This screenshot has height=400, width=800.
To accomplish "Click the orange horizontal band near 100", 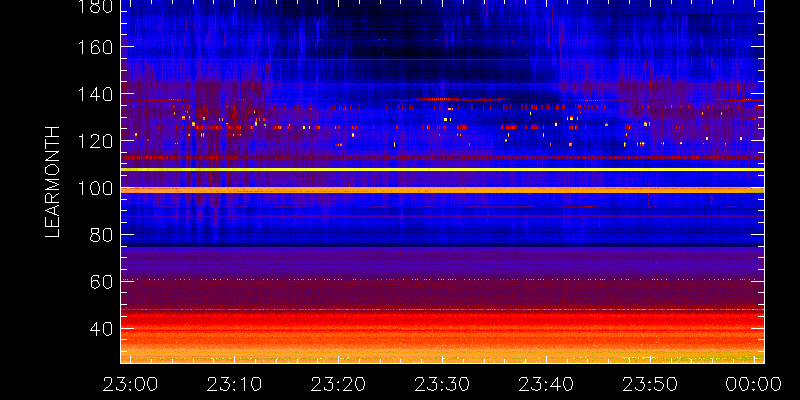I will [442, 190].
